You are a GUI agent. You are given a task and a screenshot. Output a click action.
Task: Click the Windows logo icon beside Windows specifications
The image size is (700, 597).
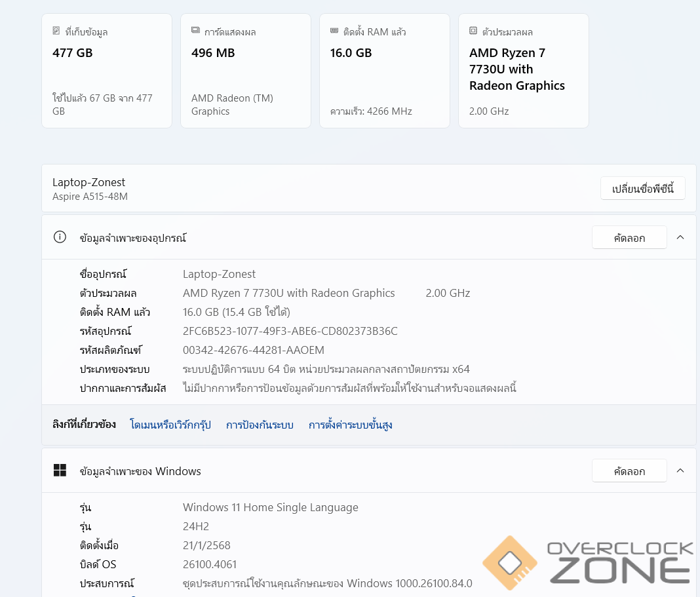click(60, 471)
